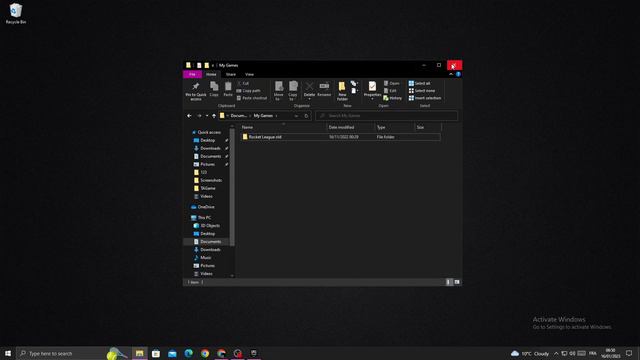Screen dimensions: 640x360
Task: Open the File tab
Action: pos(192,74)
